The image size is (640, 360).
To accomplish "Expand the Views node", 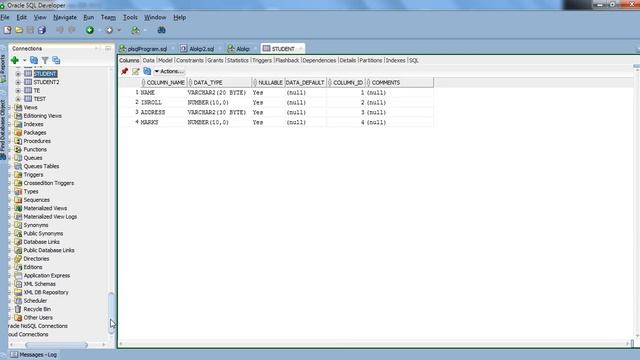I will click(x=10, y=108).
